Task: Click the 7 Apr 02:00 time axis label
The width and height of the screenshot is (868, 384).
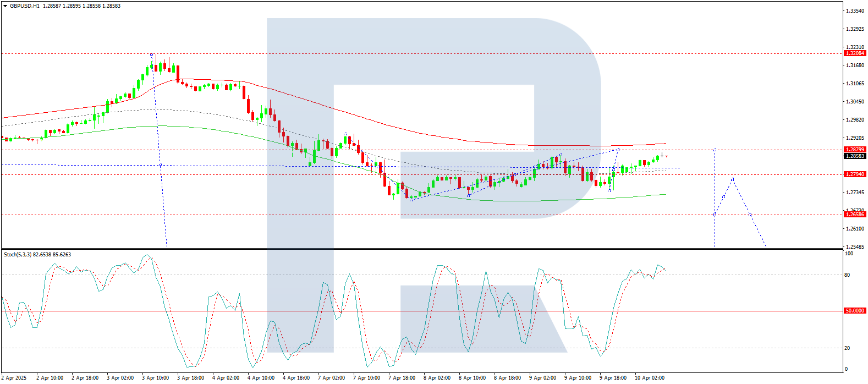Action: [x=332, y=378]
